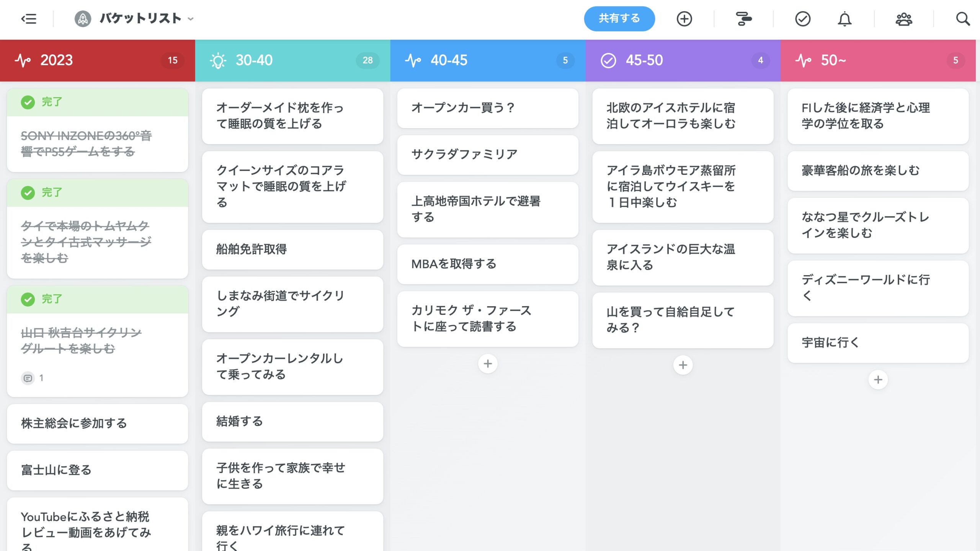Open the YouTubeにふるさと納税レビュー card
Viewport: 980px width, 551px height.
[97, 525]
